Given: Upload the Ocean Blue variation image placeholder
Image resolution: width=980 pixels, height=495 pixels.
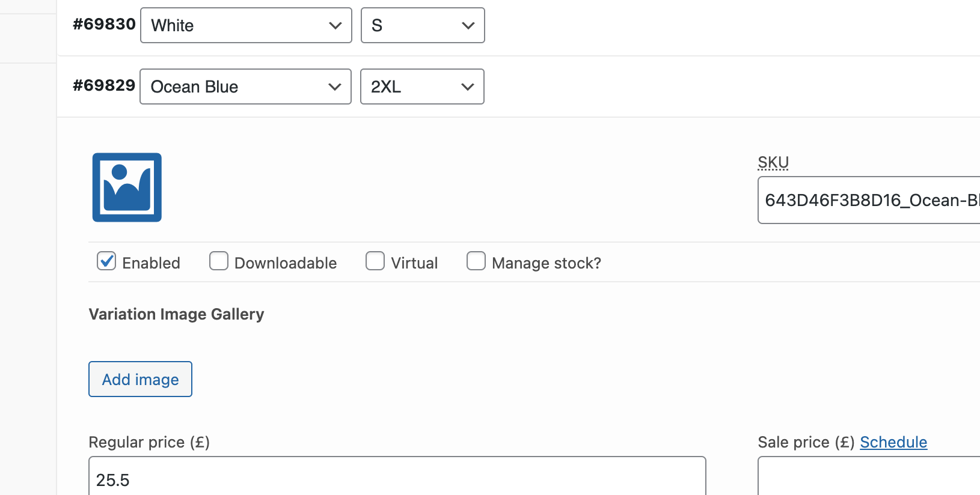Looking at the screenshot, I should pos(127,187).
